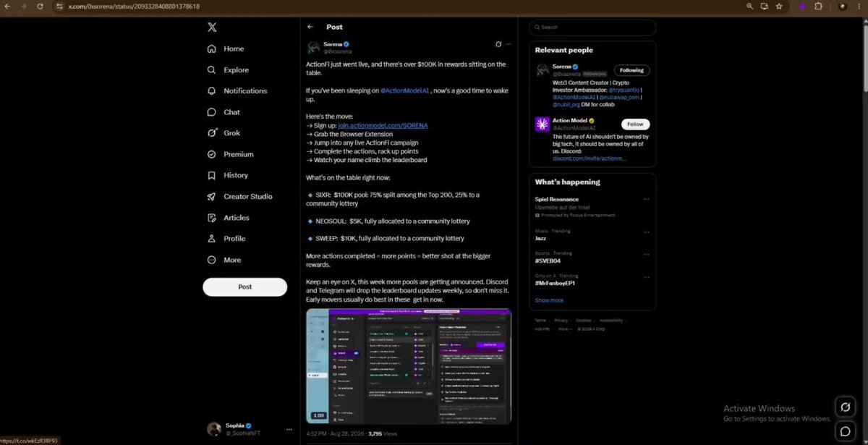Click the browser back arrow
Screen dimensions: 868x445
coord(7,6)
